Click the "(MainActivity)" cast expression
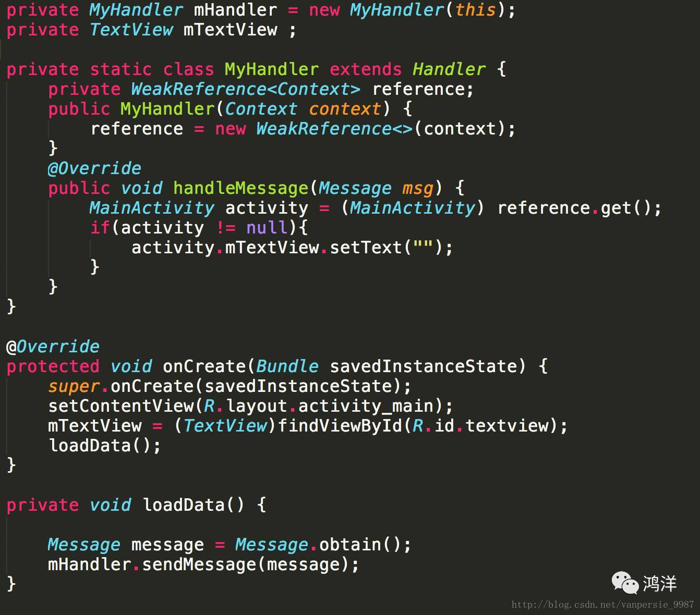Viewport: 700px width, 615px height. [x=413, y=208]
